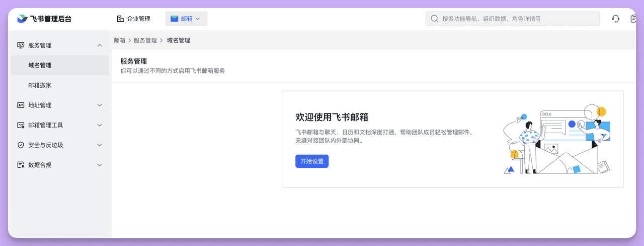
Task: Click the 服务管理 breadcrumb link
Action: pos(145,40)
